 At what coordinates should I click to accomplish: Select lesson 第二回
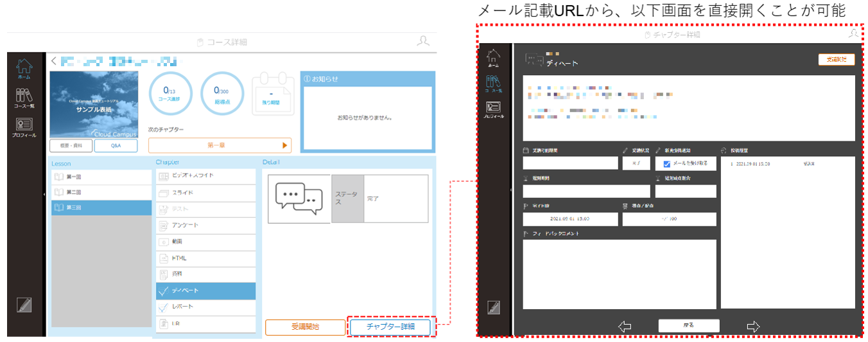[x=101, y=192]
